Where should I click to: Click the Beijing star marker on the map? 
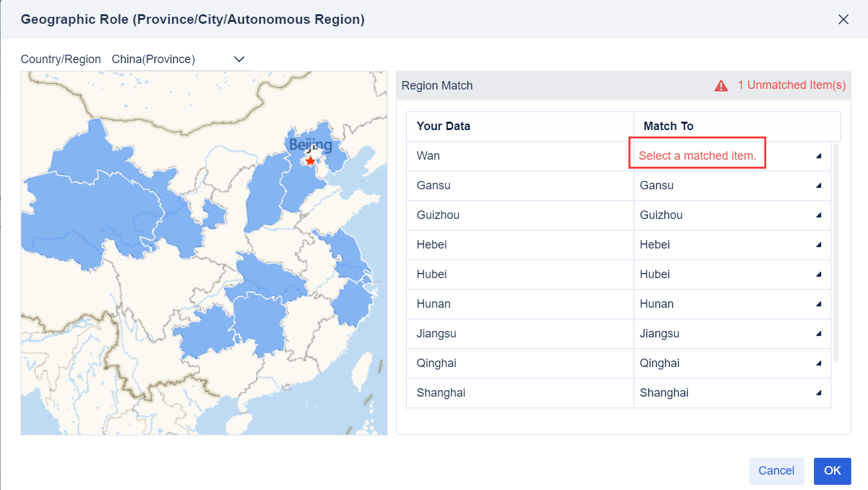(x=310, y=160)
